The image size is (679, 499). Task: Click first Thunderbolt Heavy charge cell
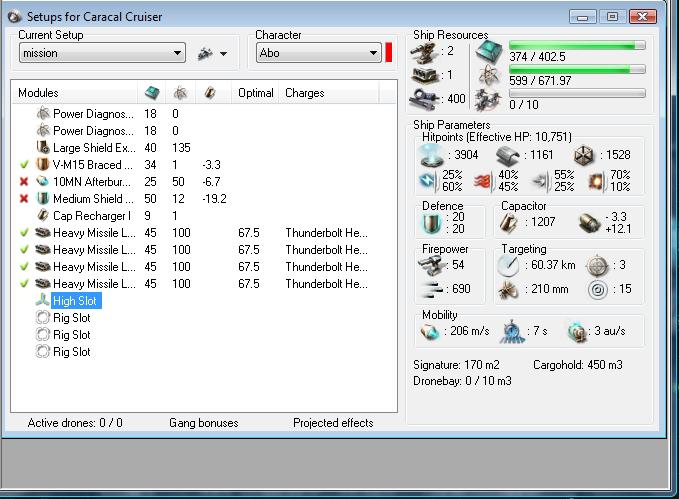pyautogui.click(x=326, y=233)
